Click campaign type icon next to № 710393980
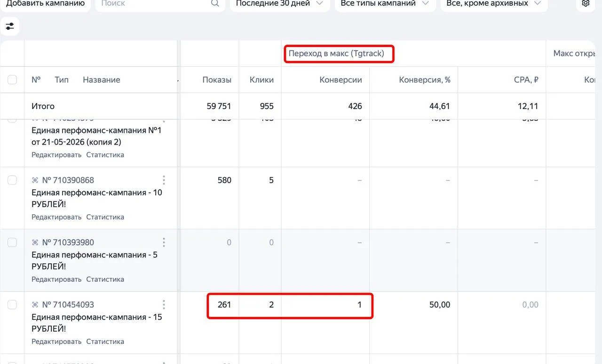Image resolution: width=602 pixels, height=364 pixels. pyautogui.click(x=35, y=242)
